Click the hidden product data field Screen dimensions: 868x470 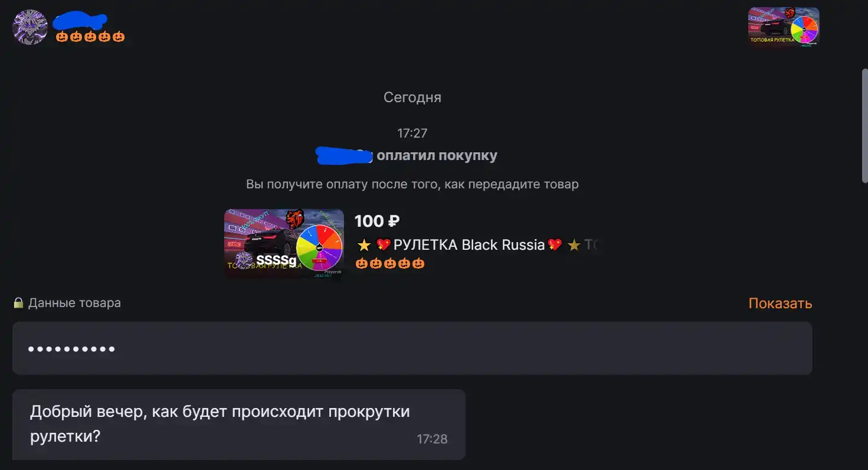(x=412, y=348)
